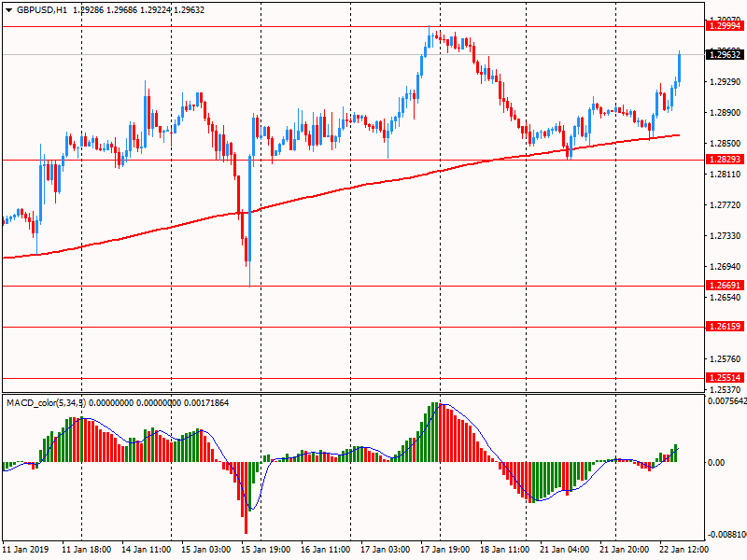747x560 pixels.
Task: Click the MACD zero level 0.00 label
Action: tap(716, 462)
